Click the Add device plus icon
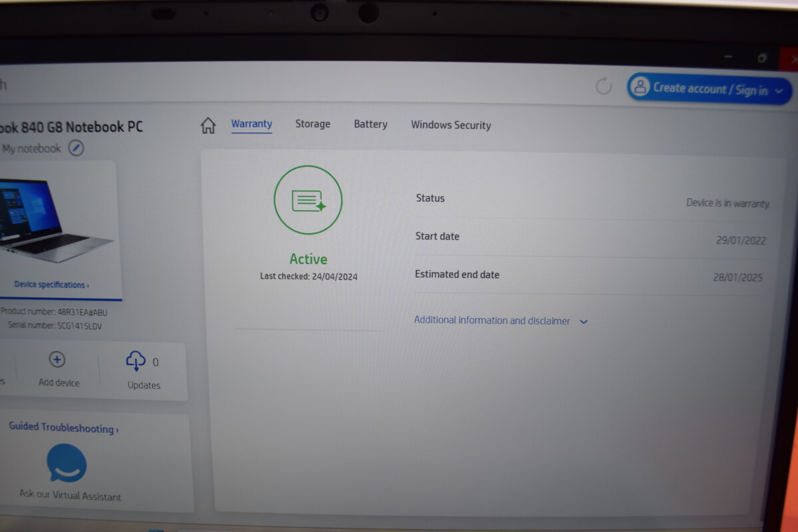 (57, 360)
